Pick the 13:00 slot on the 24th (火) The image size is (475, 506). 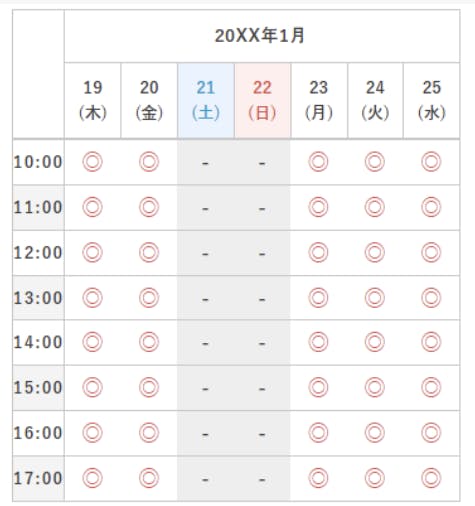coord(375,298)
